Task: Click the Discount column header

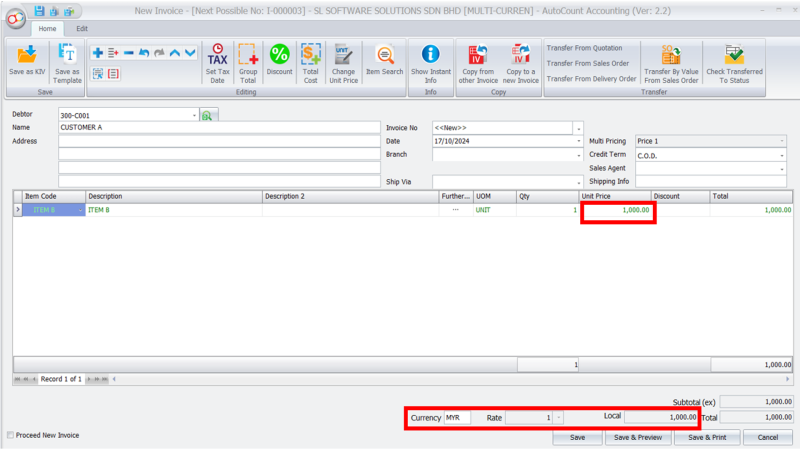Action: pyautogui.click(x=681, y=196)
